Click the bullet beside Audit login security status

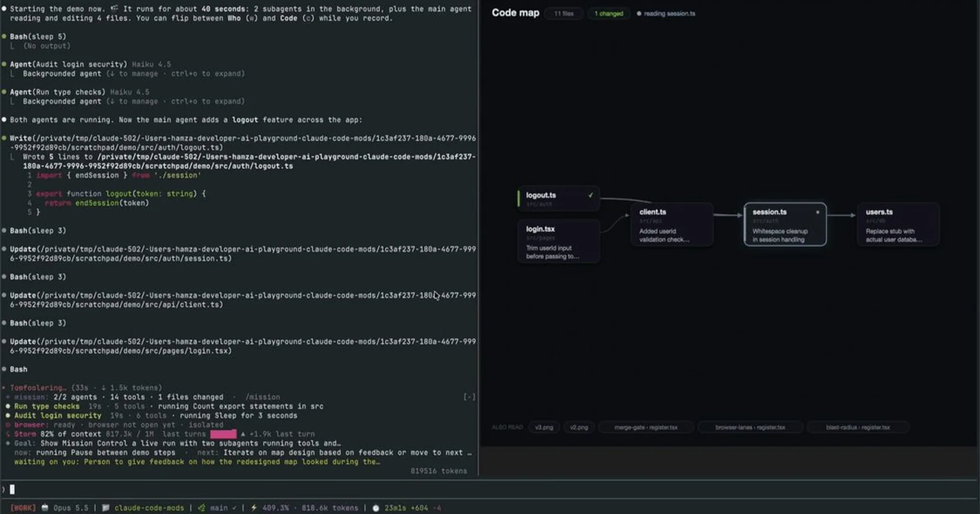[x=8, y=416]
